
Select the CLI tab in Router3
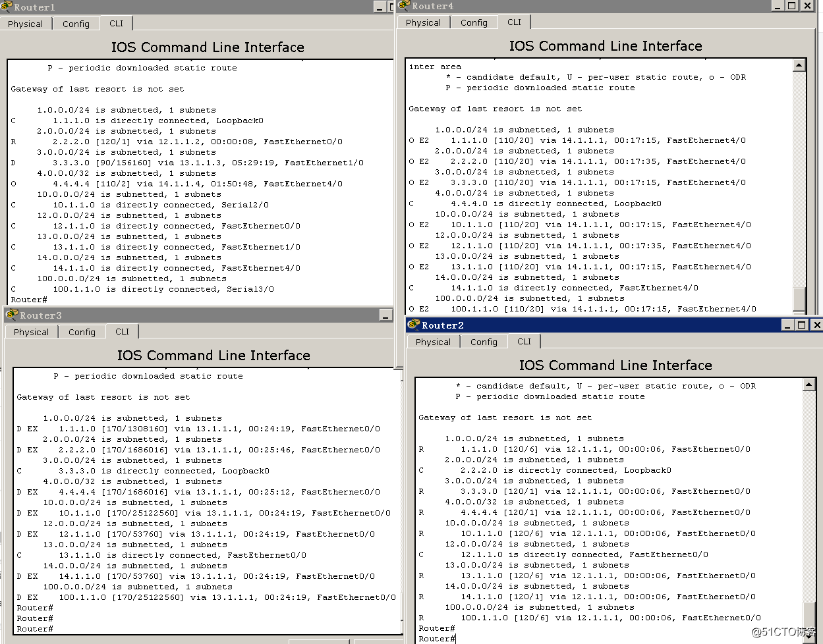click(123, 331)
